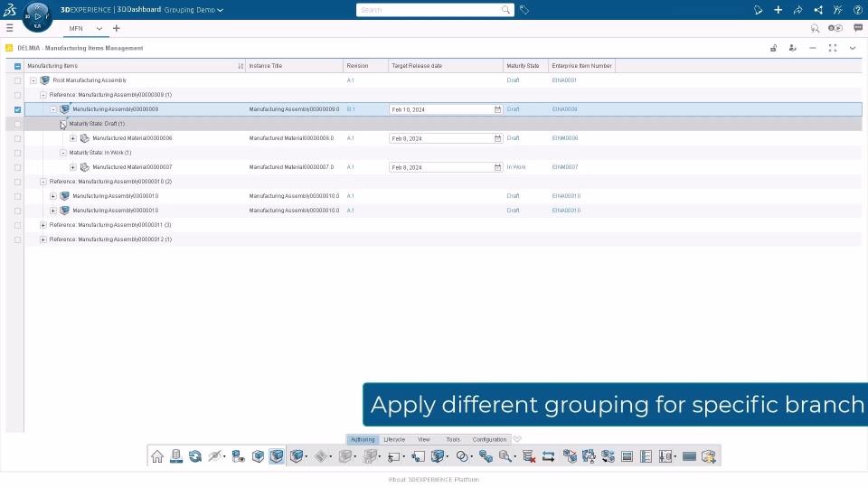Image resolution: width=868 pixels, height=488 pixels.
Task: Toggle the select-all checkbox in header
Action: pyautogui.click(x=18, y=66)
